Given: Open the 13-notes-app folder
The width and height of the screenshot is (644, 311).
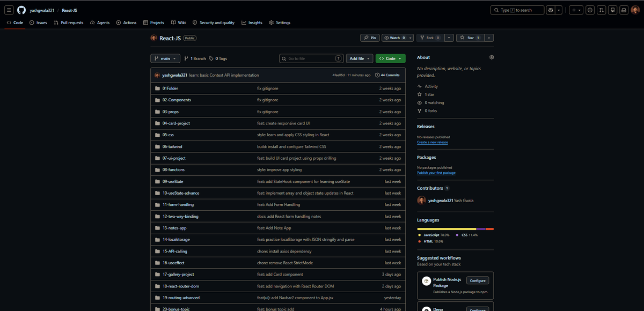Looking at the screenshot, I should tap(174, 228).
